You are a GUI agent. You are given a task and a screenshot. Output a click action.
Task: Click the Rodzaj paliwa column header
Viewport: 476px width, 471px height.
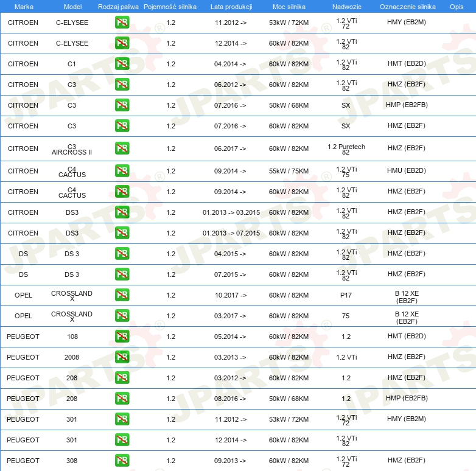118,7
